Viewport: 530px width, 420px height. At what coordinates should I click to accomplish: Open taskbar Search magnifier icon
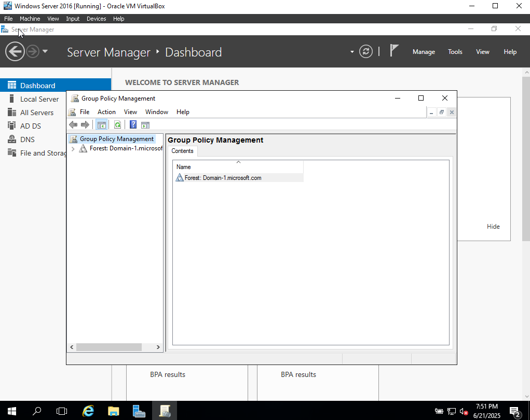coord(37,411)
